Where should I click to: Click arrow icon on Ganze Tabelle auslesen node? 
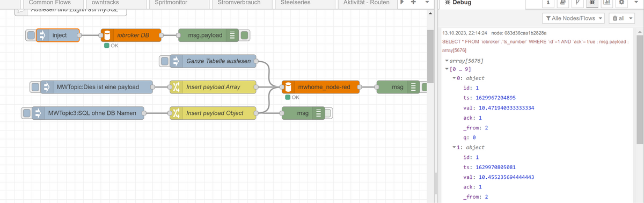176,61
